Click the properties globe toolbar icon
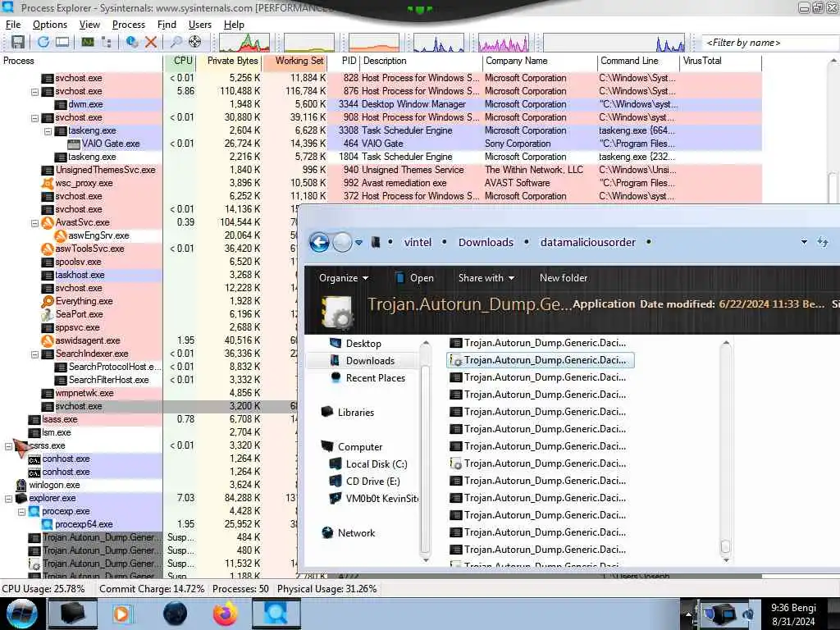 [132, 42]
